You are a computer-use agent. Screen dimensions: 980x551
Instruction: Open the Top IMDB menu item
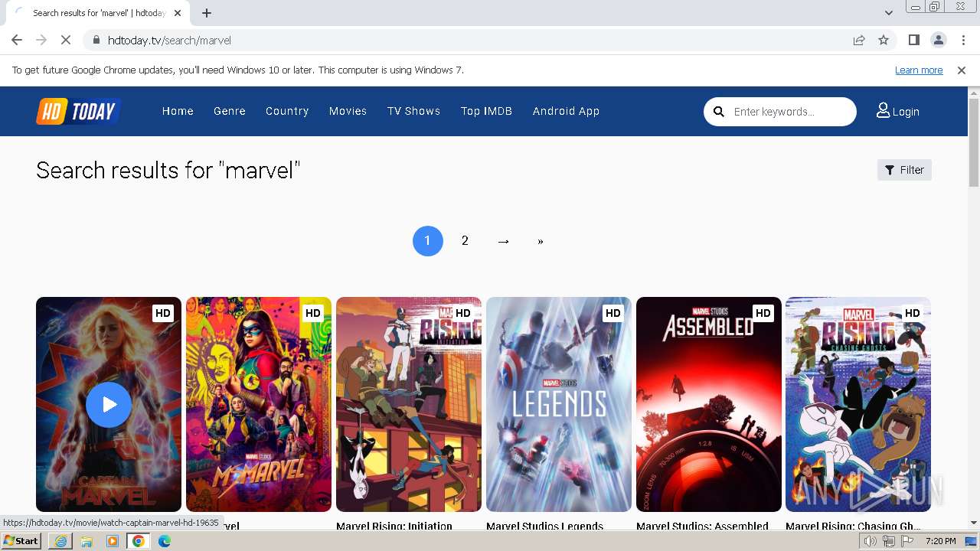point(486,111)
